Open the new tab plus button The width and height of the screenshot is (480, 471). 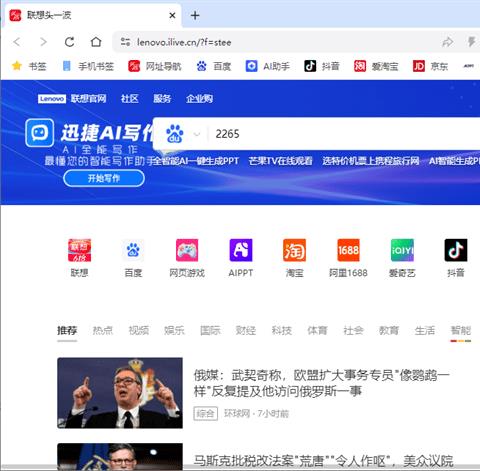195,15
